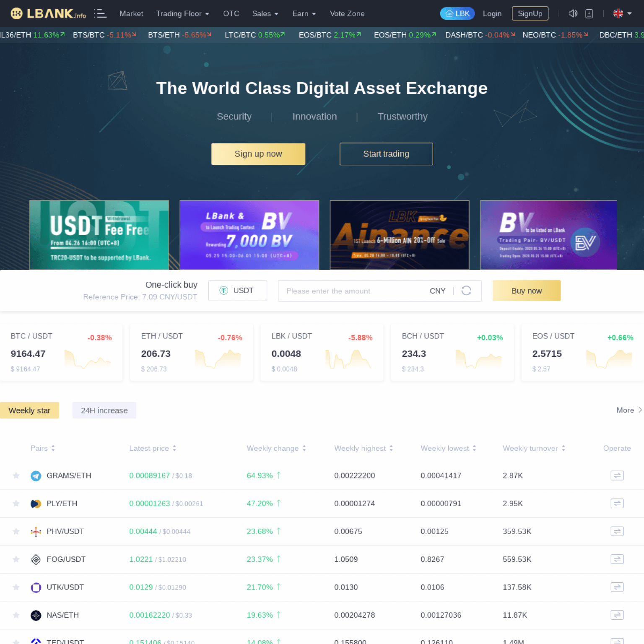The image size is (644, 644).
Task: Expand the Trading Floor menu
Action: (182, 13)
